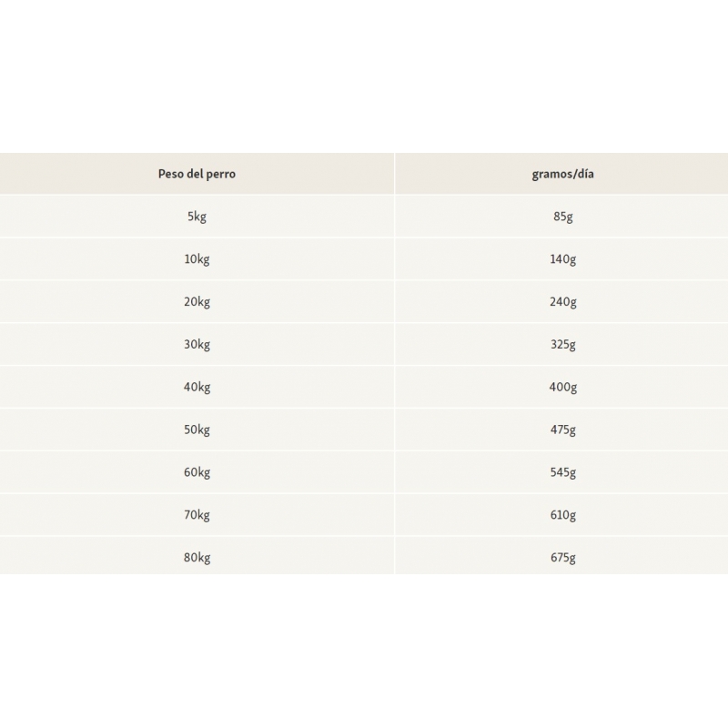Screen dimensions: 728x728
Task: Select the 400g value cell
Action: [x=563, y=388]
